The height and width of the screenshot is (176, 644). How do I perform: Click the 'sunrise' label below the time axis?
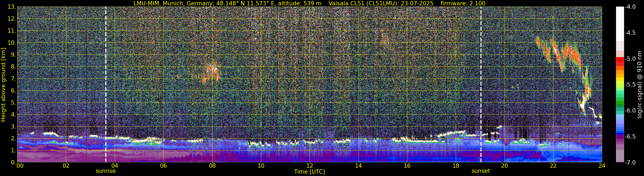(106, 171)
